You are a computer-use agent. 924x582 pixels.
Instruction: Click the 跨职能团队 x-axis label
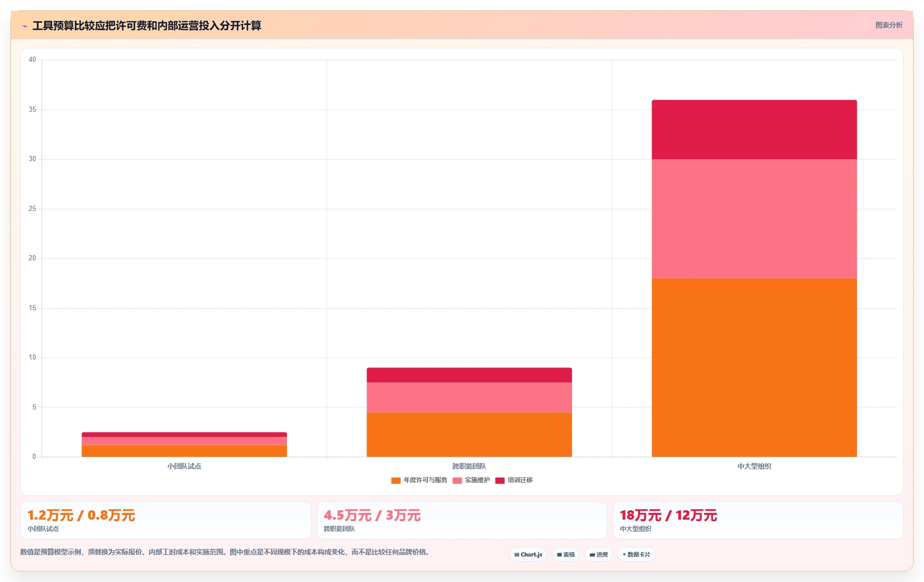tap(469, 466)
